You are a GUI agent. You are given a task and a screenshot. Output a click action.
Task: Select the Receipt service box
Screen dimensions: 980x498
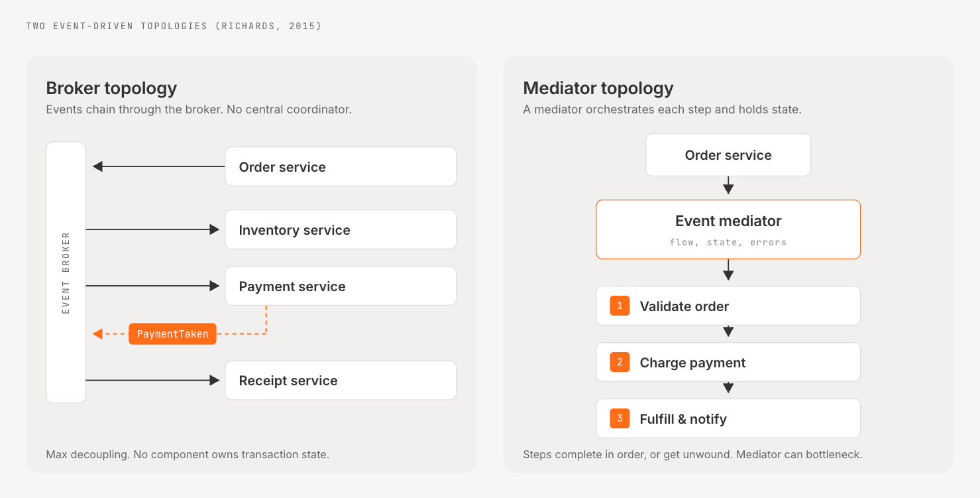point(341,380)
